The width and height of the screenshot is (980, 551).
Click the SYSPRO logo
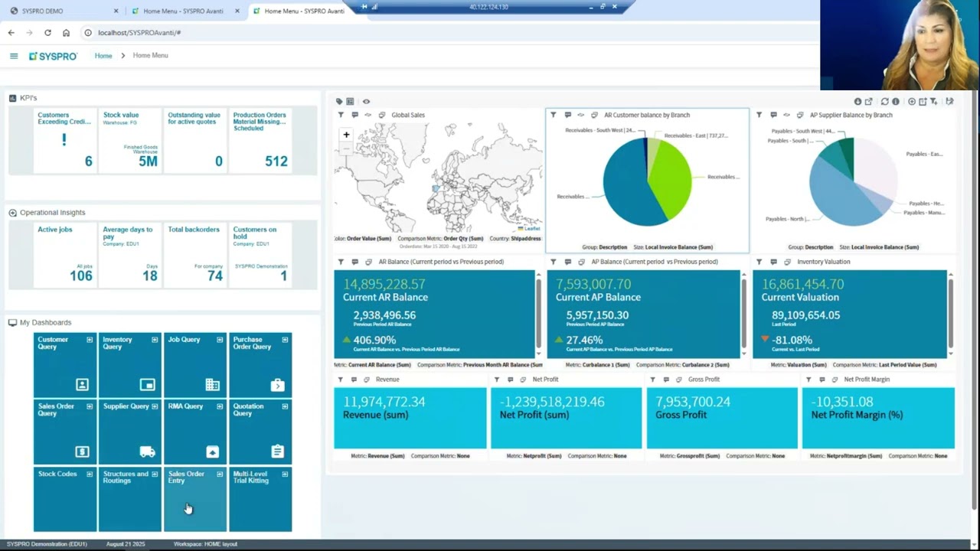point(53,56)
